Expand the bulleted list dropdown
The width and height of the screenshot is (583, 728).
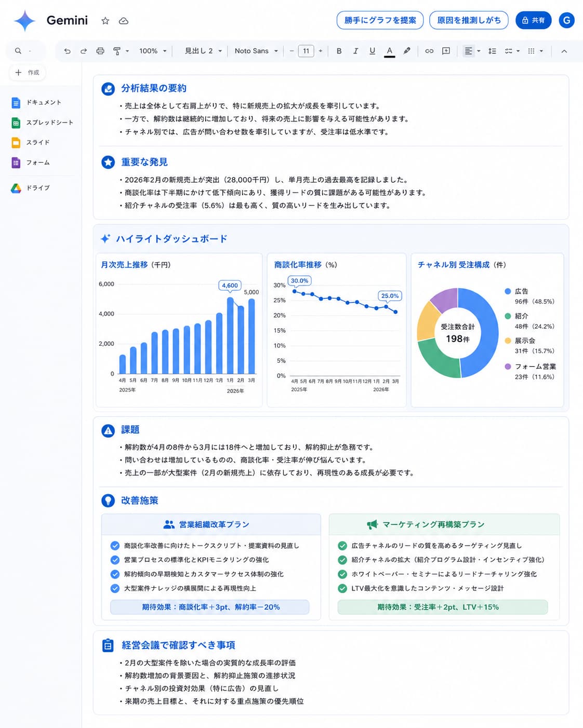click(541, 51)
